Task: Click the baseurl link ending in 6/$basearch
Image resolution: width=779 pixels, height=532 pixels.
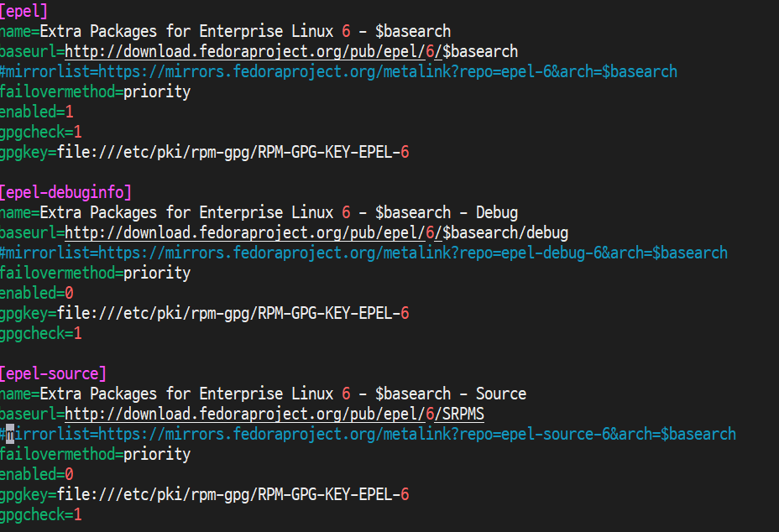Action: point(291,51)
